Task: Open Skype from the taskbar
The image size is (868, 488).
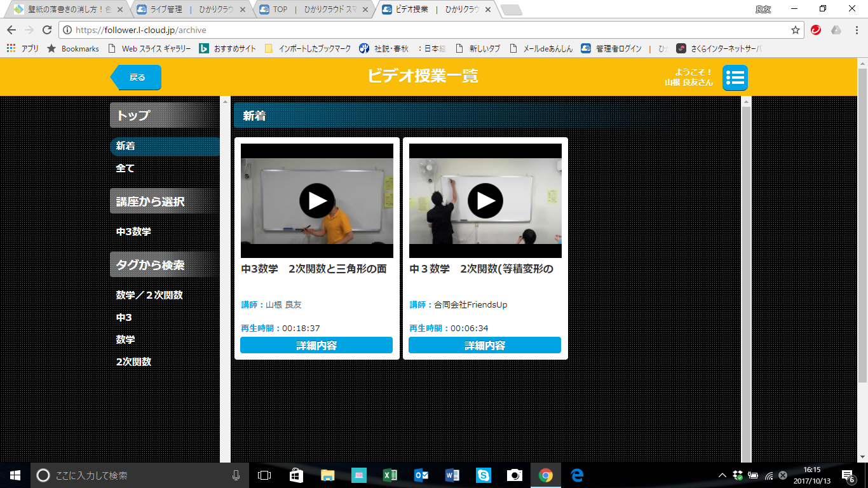Action: [484, 475]
